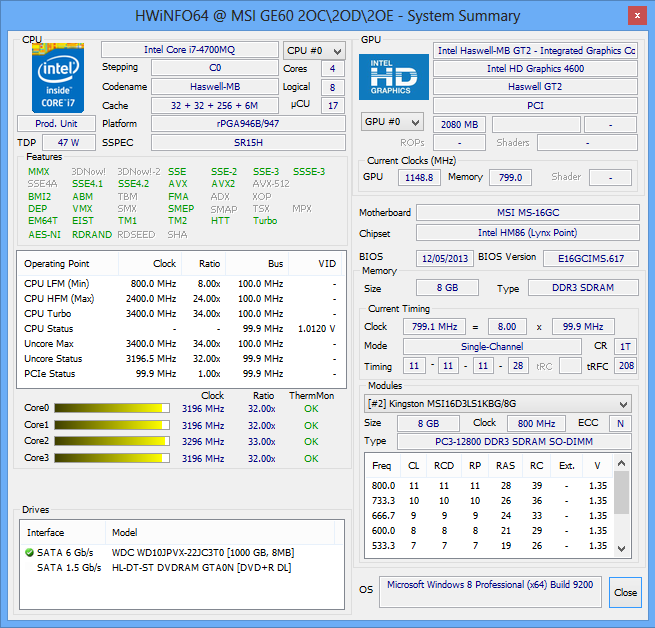Screen dimensions: 655x628
Task: Click the Core2 33.00x ratio value
Action: pos(261,442)
